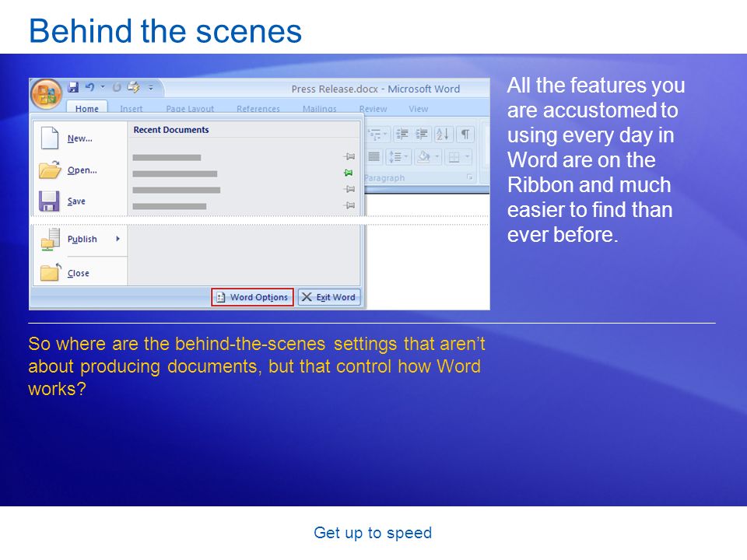747x560 pixels.
Task: Click the greyed Redo icon in Quick Access Toolbar
Action: point(117,87)
